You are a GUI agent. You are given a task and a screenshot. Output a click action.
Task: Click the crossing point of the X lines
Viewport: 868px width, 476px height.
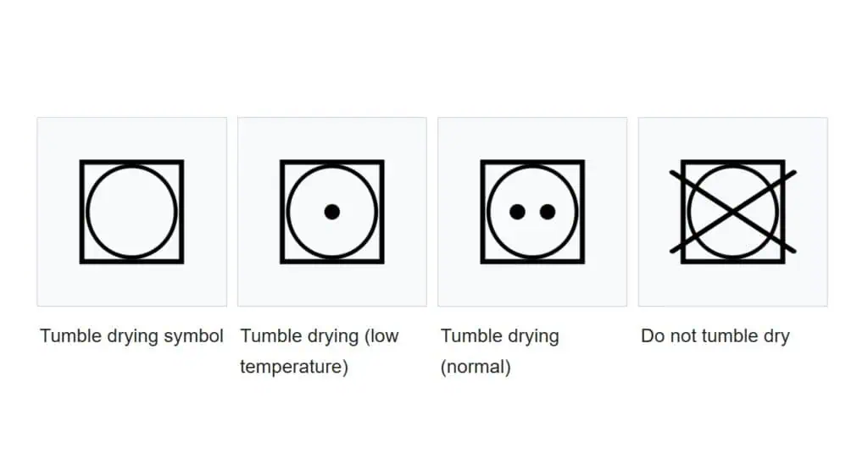(733, 212)
